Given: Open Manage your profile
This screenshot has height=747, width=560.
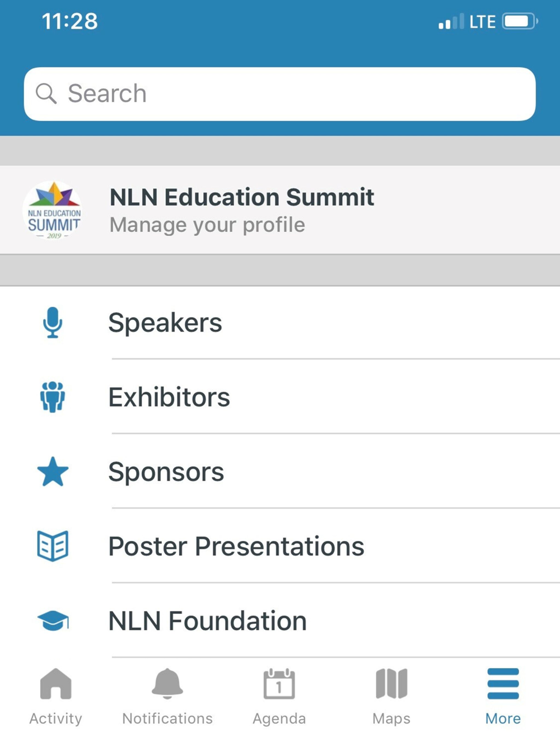Looking at the screenshot, I should coord(280,210).
